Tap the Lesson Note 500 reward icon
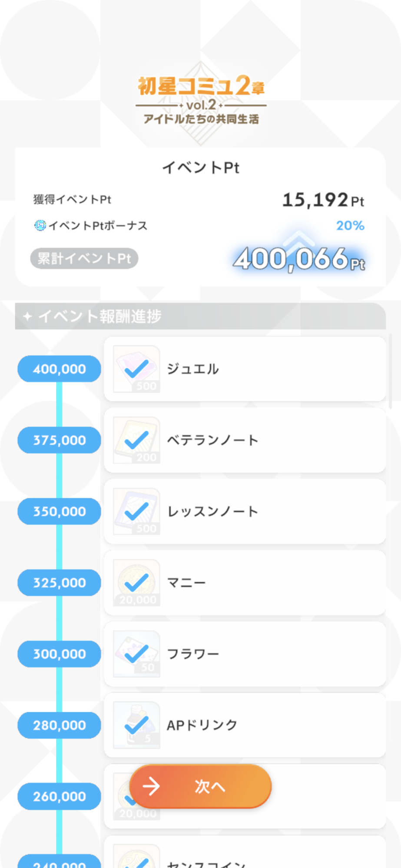The width and height of the screenshot is (401, 868). point(136,511)
